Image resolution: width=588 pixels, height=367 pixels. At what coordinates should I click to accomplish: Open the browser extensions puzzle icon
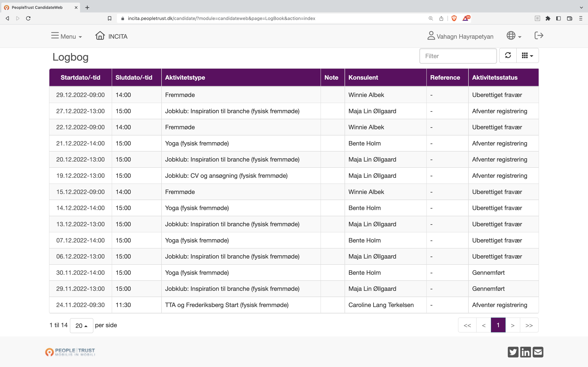548,19
